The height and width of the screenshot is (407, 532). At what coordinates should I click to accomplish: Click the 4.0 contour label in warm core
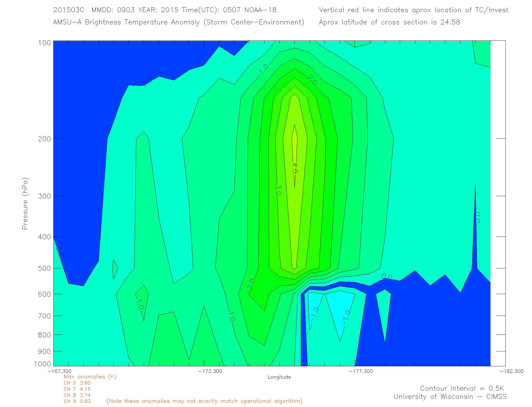click(295, 168)
